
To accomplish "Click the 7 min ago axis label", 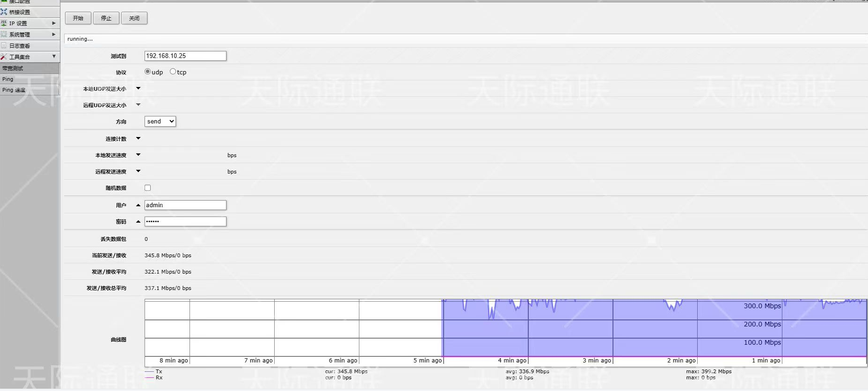I will pos(258,361).
